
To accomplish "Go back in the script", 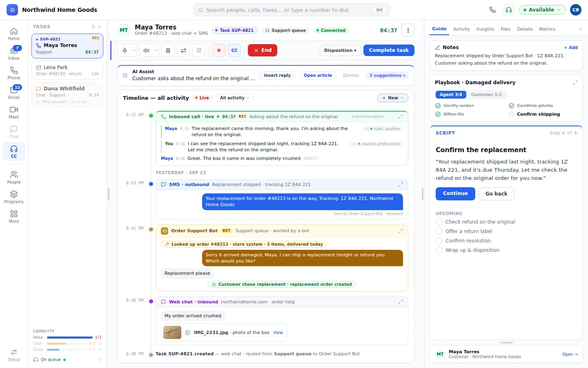I will (x=496, y=194).
